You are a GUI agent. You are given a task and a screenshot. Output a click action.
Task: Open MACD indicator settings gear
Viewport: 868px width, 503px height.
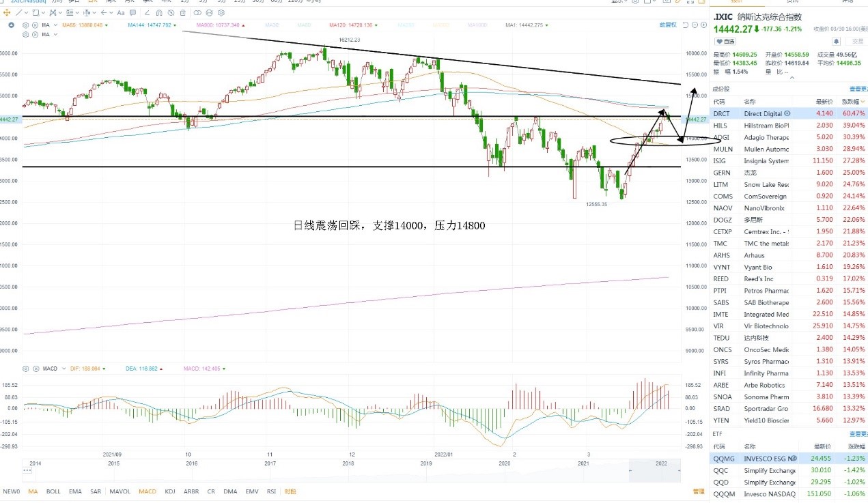coord(25,369)
